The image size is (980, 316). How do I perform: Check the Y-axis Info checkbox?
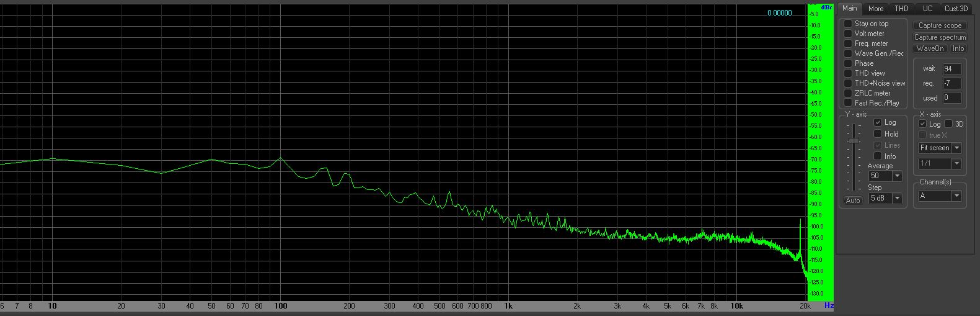click(x=878, y=156)
